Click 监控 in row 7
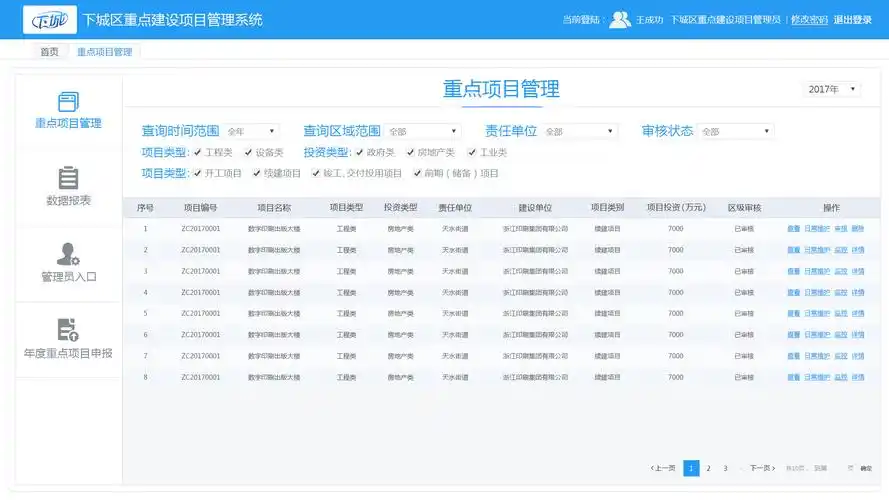 (841, 356)
